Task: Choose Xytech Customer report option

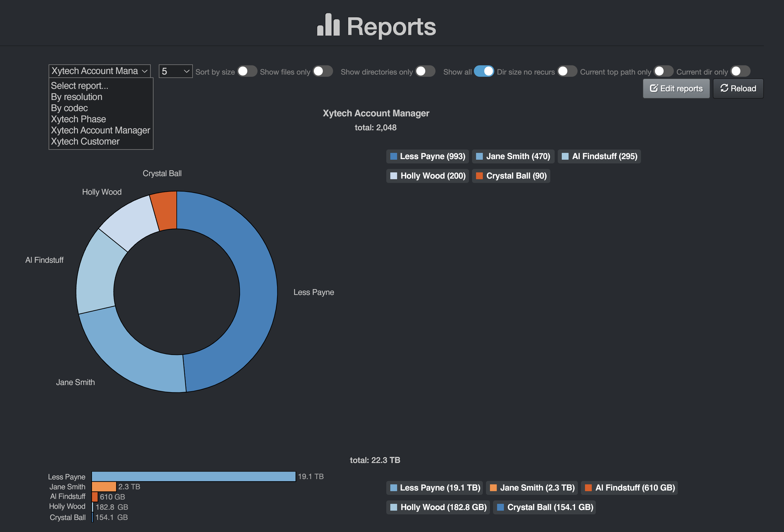Action: 85,142
